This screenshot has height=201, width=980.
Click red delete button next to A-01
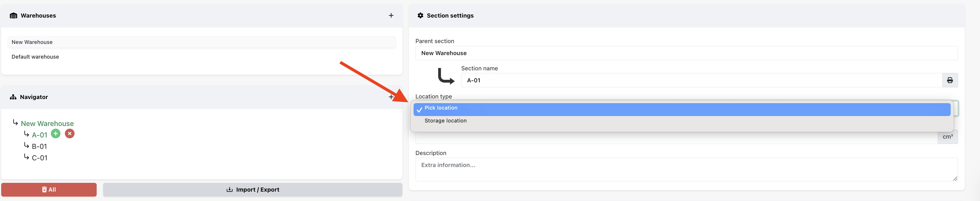70,134
